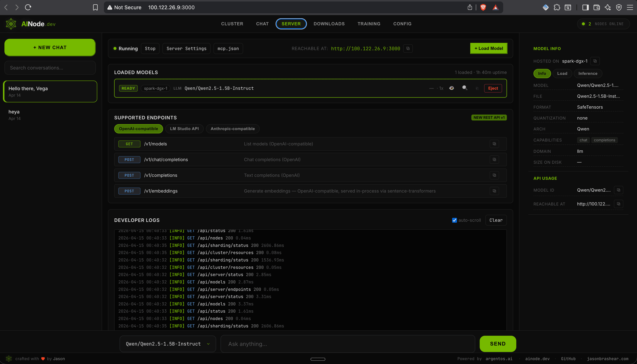The image size is (637, 364).
Task: Toggle vision eye icon on Qwen model row
Action: point(451,88)
